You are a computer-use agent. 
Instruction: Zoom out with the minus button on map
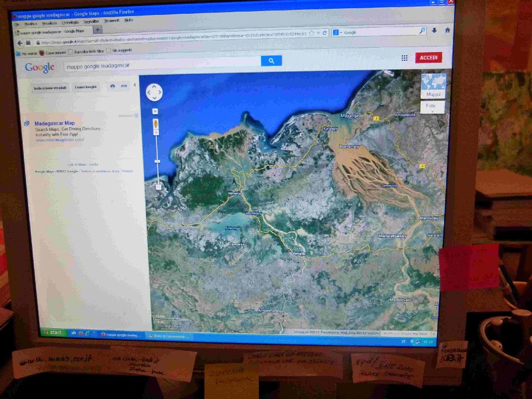[158, 187]
